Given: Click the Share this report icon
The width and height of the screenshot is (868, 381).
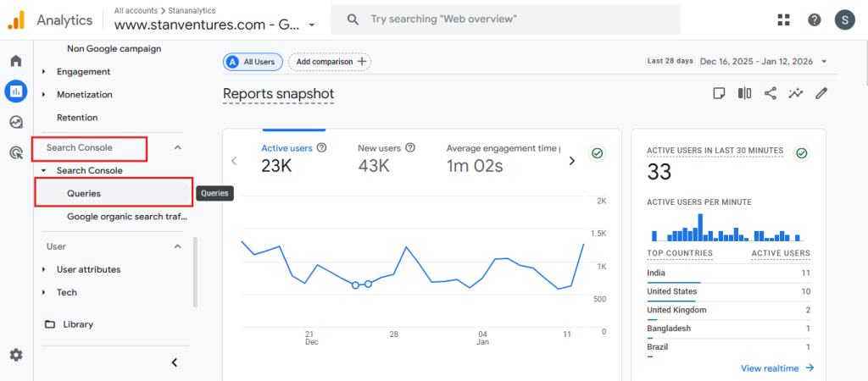Looking at the screenshot, I should click(771, 93).
